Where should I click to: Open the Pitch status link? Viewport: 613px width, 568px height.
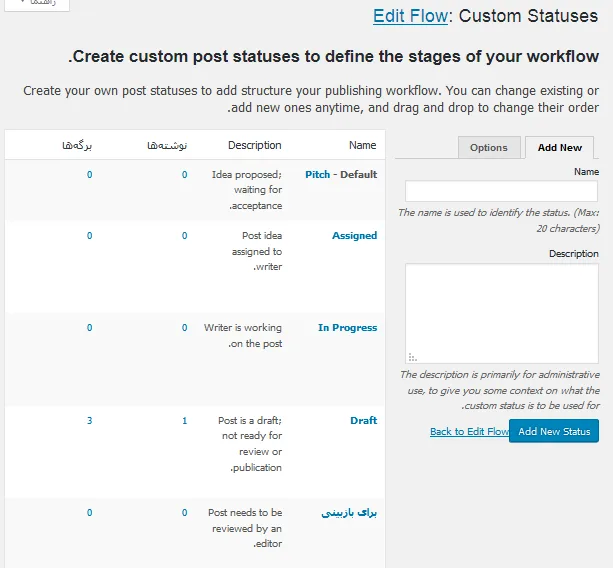tap(317, 174)
